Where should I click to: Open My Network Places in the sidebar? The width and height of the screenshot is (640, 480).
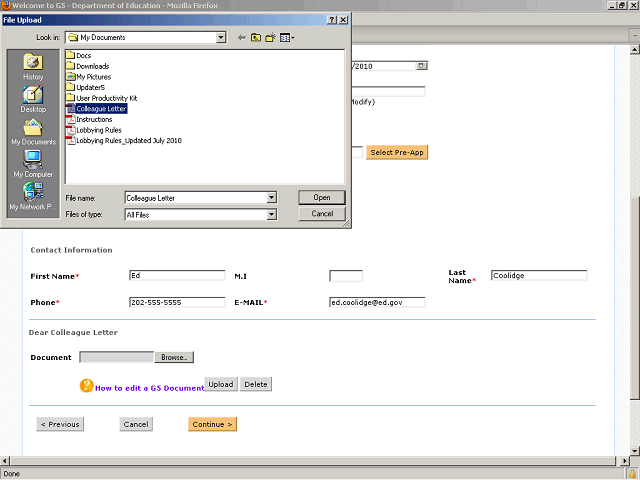point(33,197)
